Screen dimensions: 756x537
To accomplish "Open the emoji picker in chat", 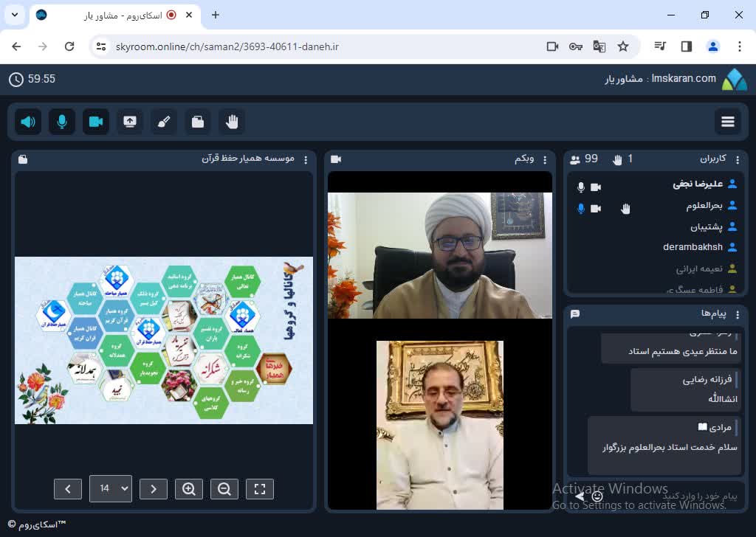I will point(597,496).
